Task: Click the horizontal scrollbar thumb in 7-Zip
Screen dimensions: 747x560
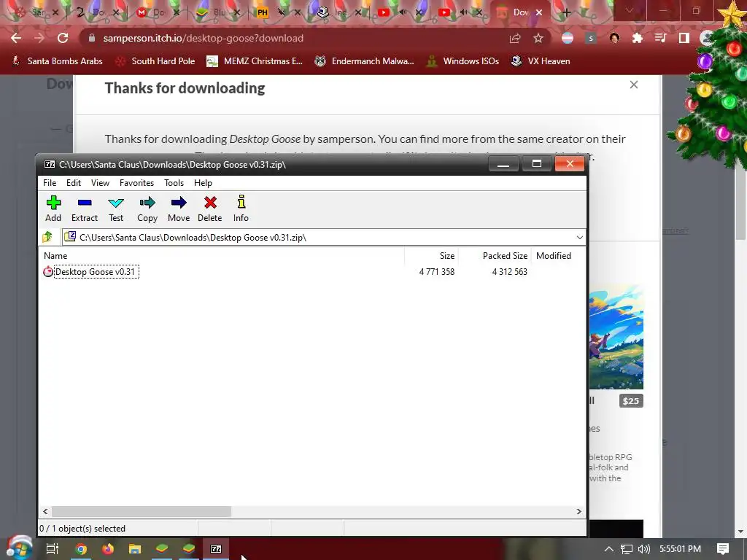Action: [142, 511]
